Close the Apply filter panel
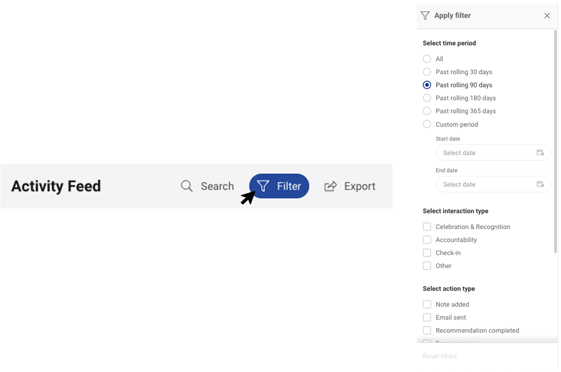The height and width of the screenshot is (372, 561). click(x=547, y=15)
